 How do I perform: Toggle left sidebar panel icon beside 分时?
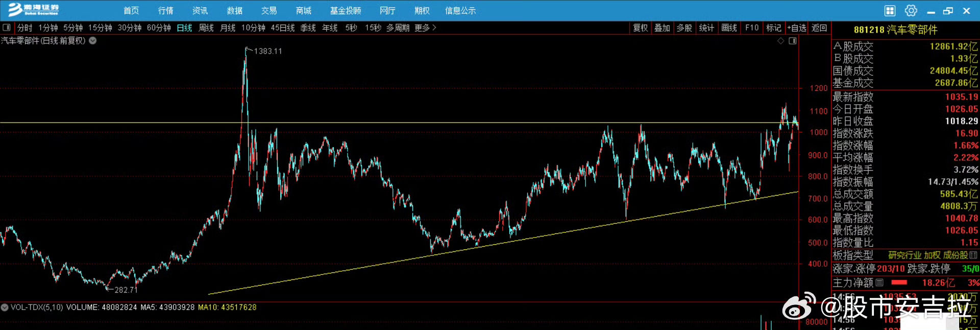coord(7,28)
